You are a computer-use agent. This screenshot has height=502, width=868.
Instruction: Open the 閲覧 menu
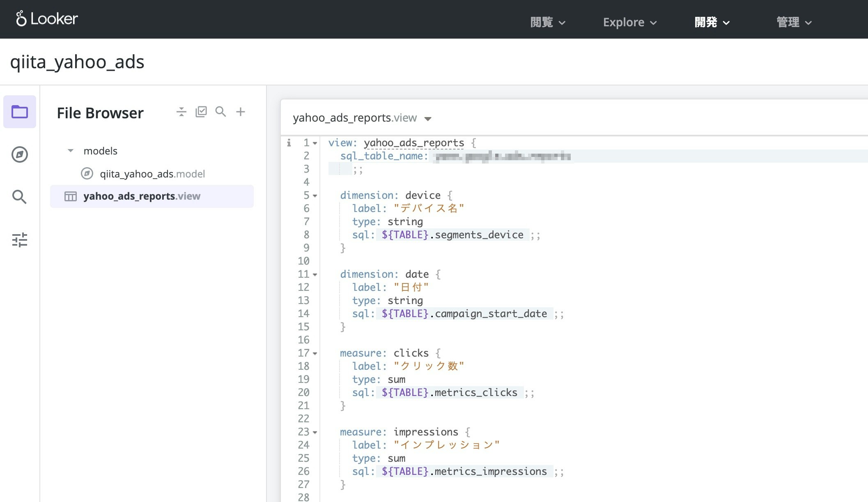(x=548, y=22)
